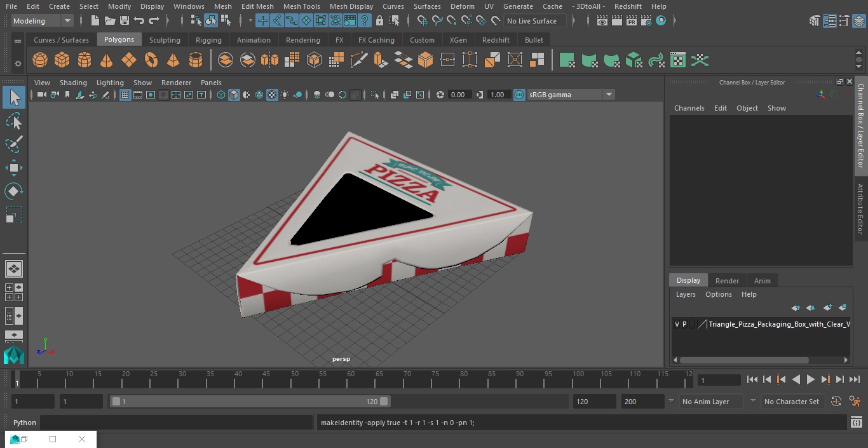Toggle textured display in the viewport panel

[x=272, y=95]
